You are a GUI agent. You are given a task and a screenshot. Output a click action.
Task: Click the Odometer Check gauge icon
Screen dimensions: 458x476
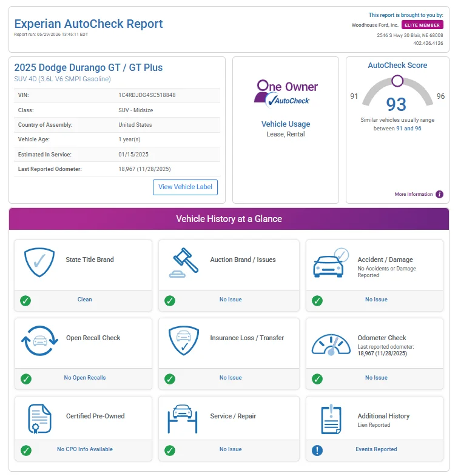click(331, 344)
